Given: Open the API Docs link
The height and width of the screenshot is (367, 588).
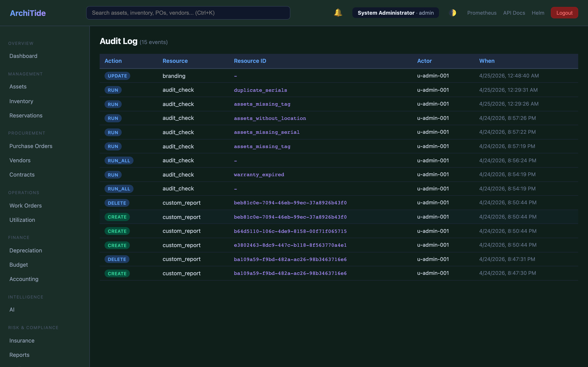Looking at the screenshot, I should coord(514,13).
